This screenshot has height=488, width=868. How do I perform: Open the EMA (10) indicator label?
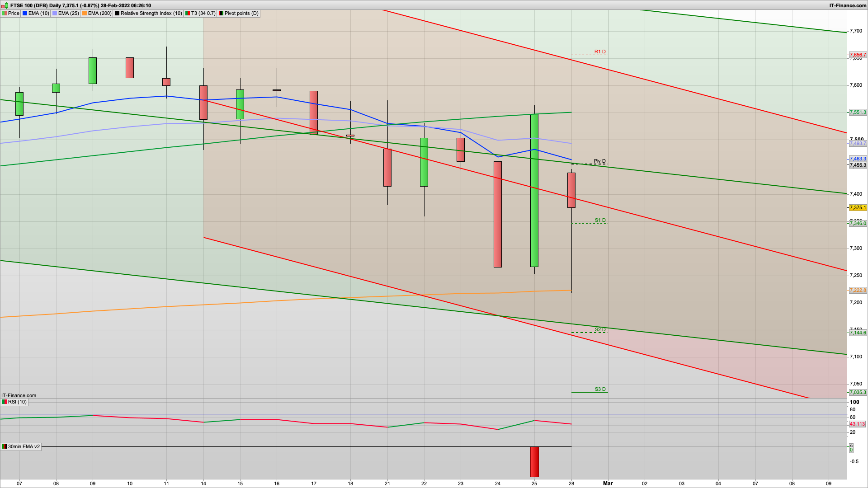[39, 13]
